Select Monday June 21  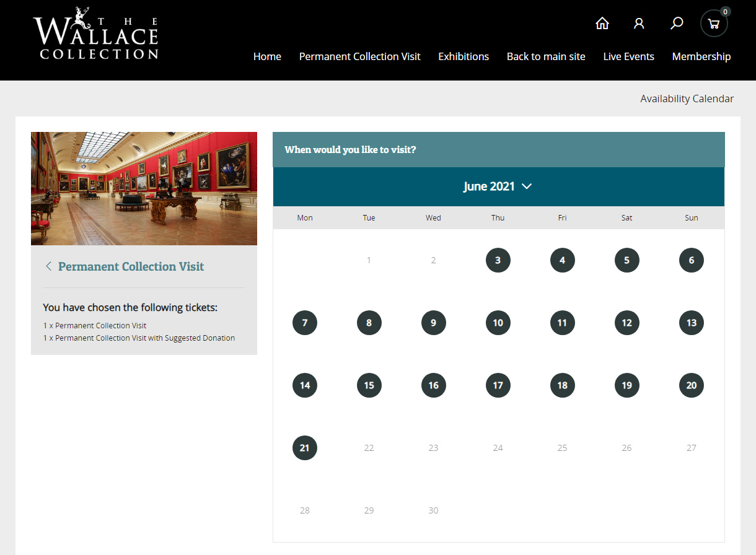point(305,448)
